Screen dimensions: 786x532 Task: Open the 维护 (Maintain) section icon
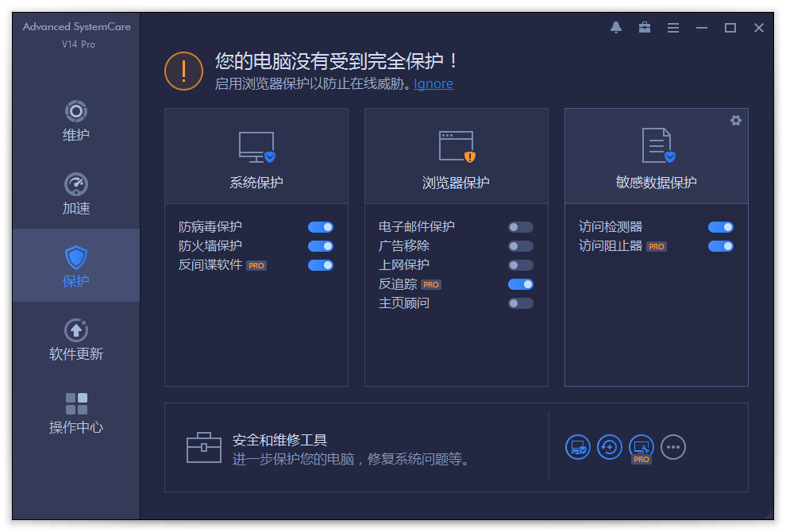(75, 111)
